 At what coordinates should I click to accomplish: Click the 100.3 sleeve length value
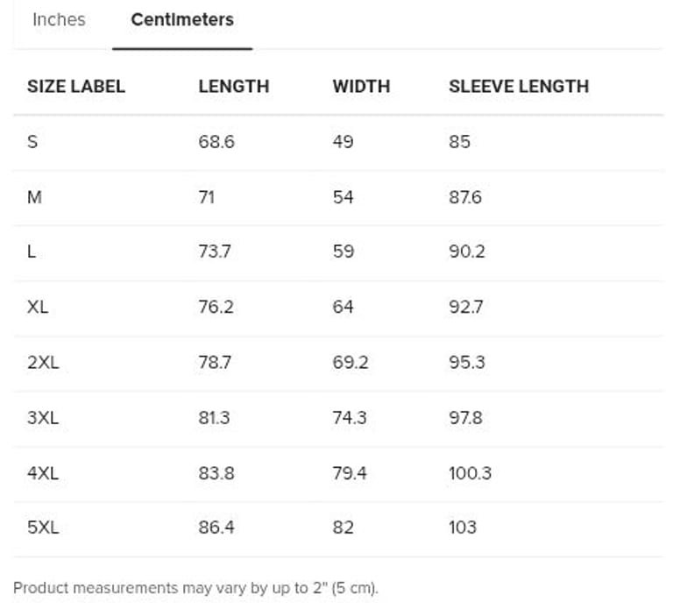(x=470, y=473)
